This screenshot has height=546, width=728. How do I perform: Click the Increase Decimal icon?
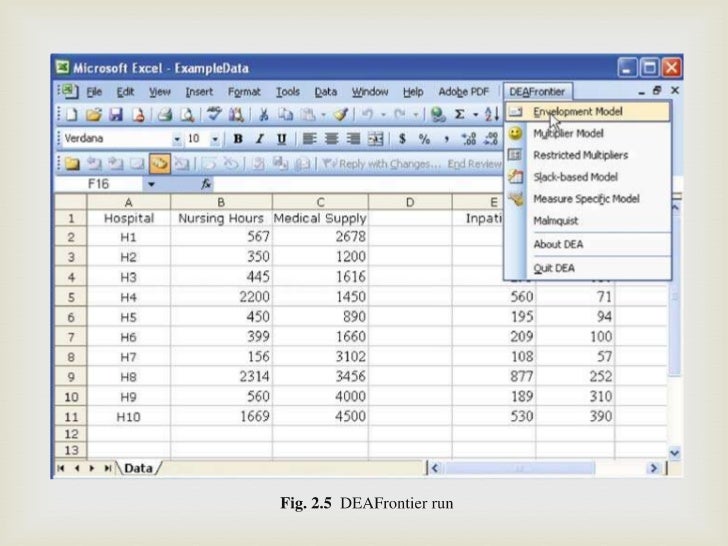click(468, 139)
